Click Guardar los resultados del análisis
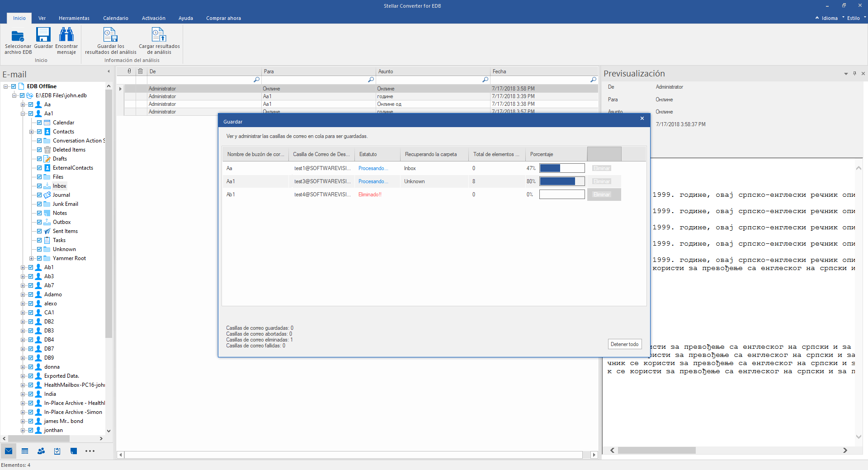 (111, 41)
